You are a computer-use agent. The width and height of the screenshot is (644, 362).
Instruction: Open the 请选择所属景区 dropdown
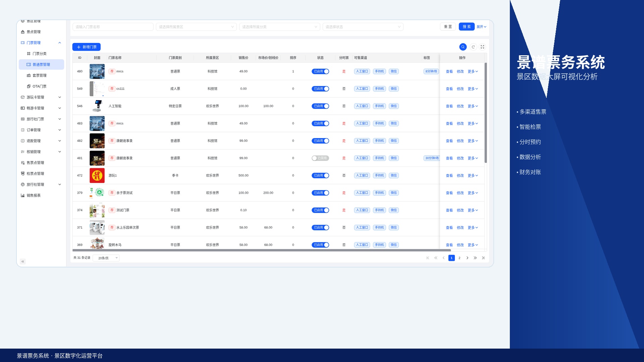tap(196, 27)
